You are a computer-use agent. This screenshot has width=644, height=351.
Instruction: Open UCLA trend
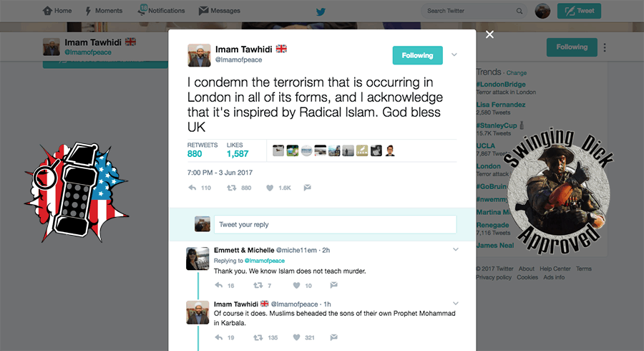tap(485, 145)
